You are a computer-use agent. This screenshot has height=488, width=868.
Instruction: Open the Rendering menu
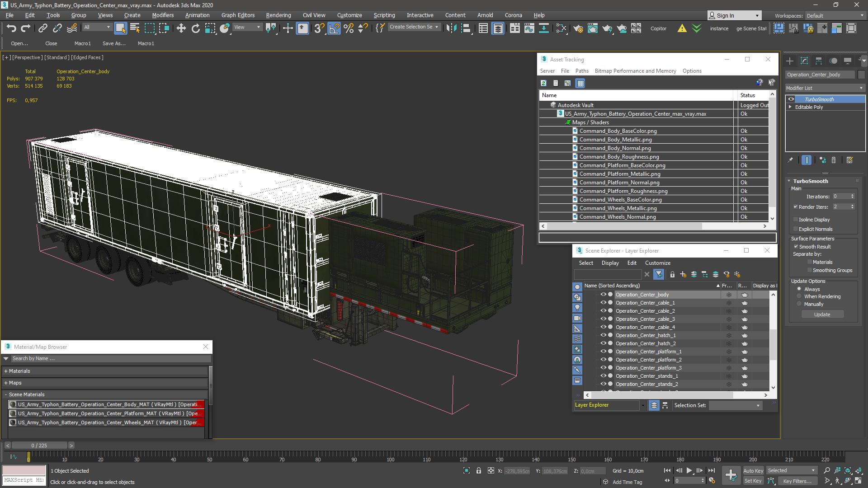[278, 15]
